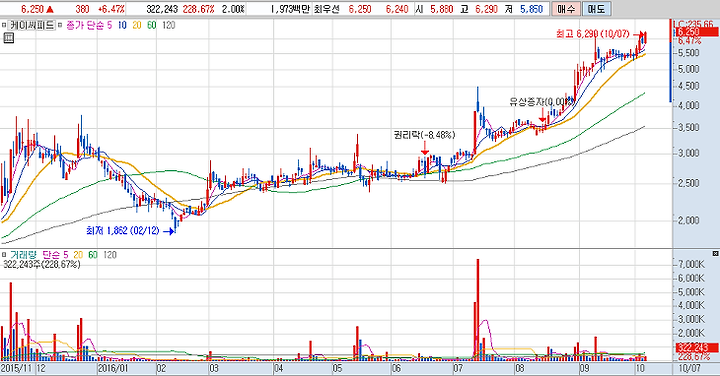
Task: Close the volume panel with the x icon
Action: tap(715, 253)
